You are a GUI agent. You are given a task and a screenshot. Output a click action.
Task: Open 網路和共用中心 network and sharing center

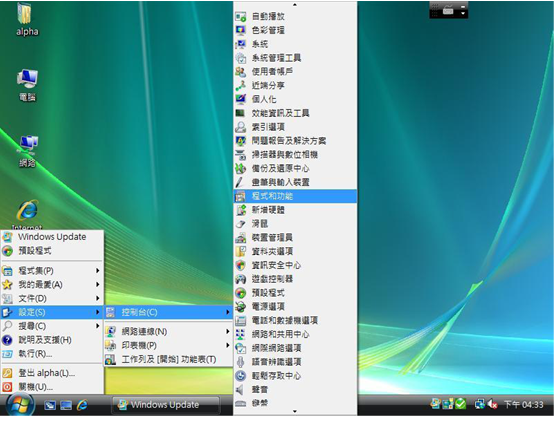pos(295,334)
